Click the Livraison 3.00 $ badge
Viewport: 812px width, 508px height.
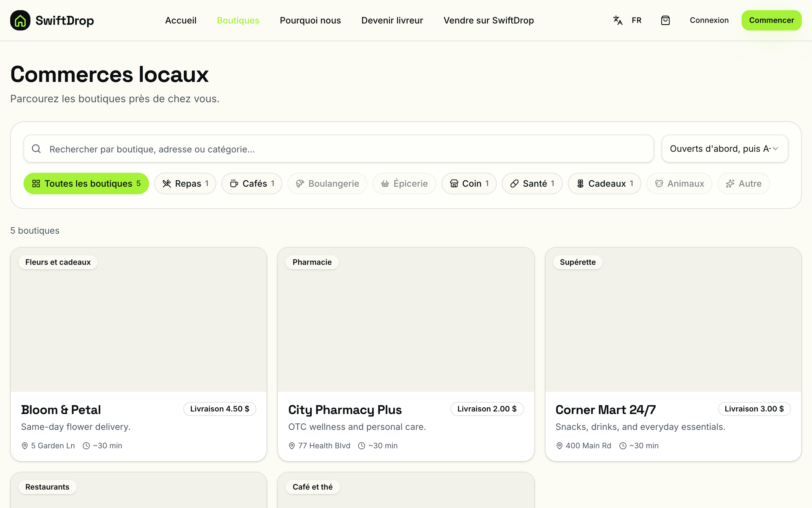(x=754, y=409)
